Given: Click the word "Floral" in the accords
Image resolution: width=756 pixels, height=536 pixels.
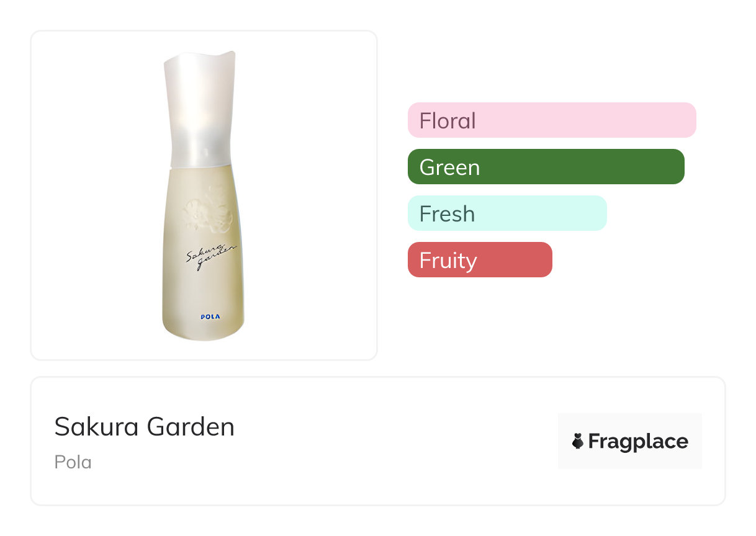Looking at the screenshot, I should pyautogui.click(x=448, y=120).
